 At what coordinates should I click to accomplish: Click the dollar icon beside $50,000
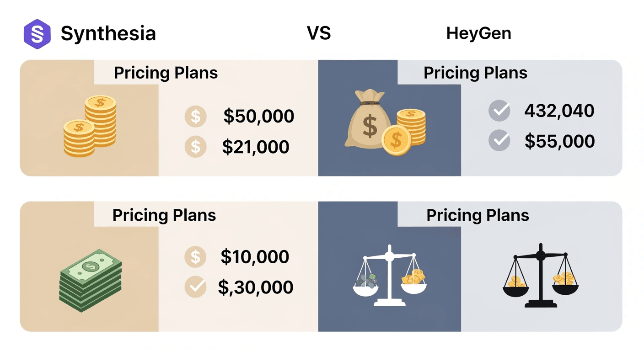click(195, 117)
